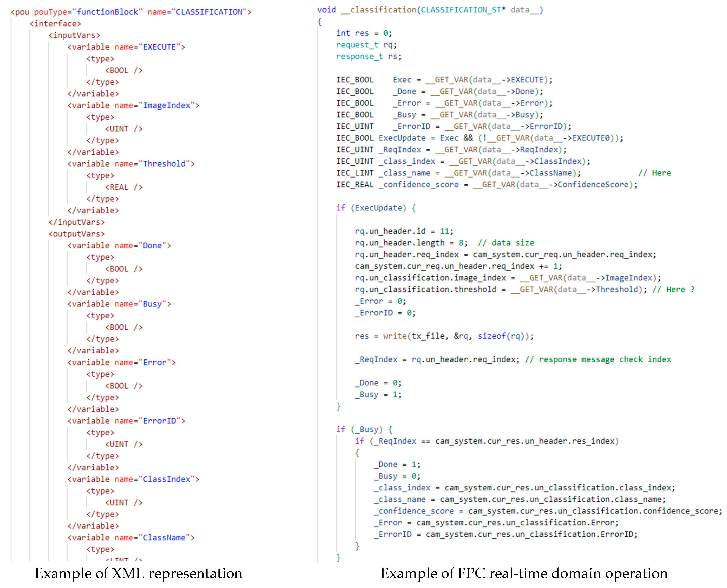Click the ImageIndex variable name

tap(166, 105)
